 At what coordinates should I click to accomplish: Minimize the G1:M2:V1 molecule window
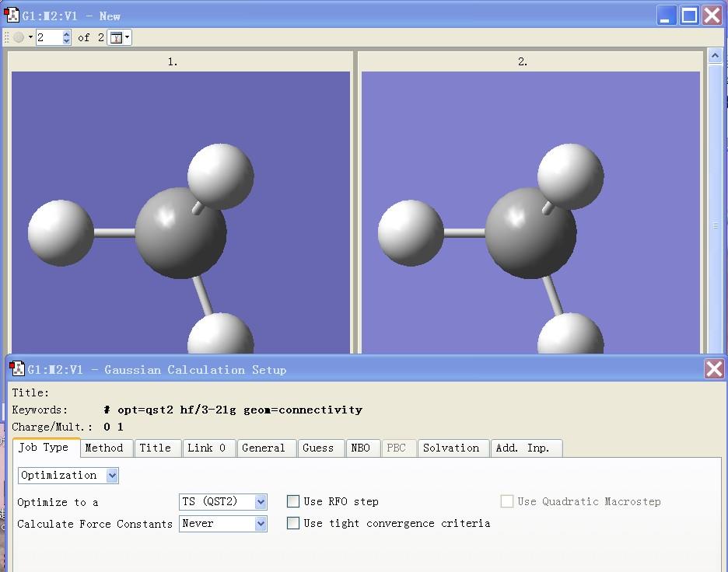pyautogui.click(x=667, y=16)
